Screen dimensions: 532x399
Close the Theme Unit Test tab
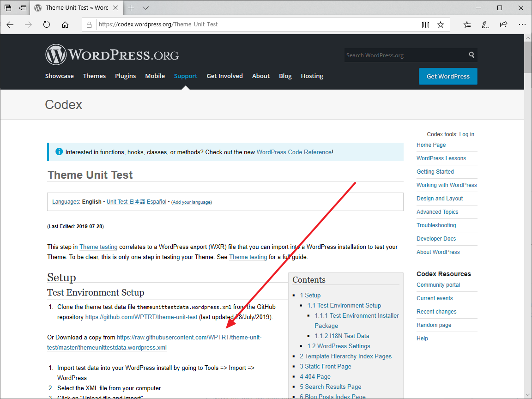pos(115,8)
